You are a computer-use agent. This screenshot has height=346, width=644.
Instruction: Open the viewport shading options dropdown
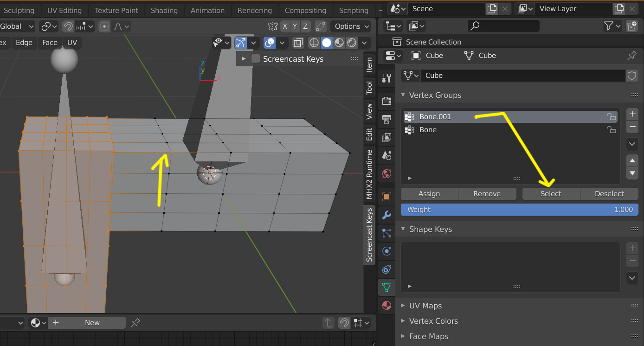[365, 43]
